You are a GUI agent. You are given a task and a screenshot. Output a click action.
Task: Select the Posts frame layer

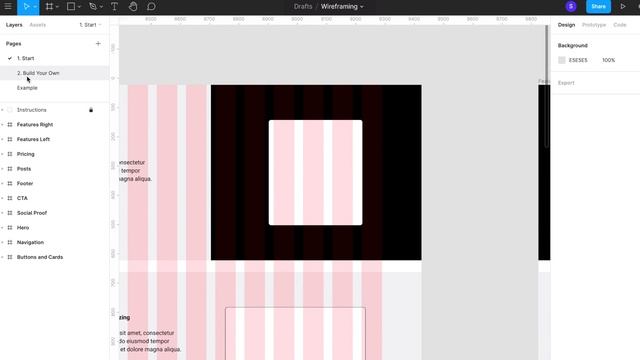pos(24,169)
